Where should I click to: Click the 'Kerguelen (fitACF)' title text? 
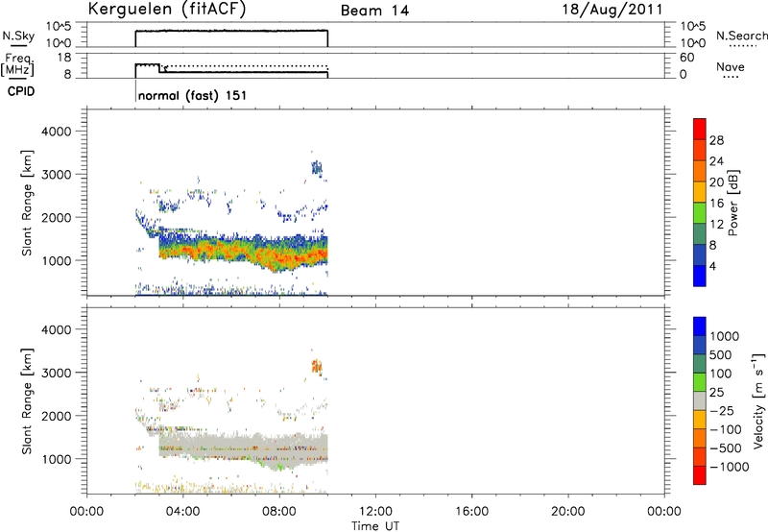(166, 10)
